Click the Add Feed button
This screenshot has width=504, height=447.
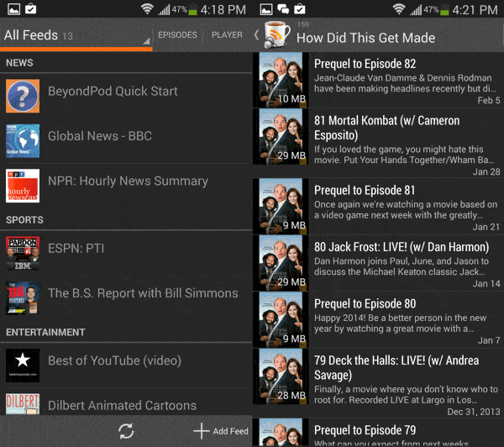click(221, 431)
